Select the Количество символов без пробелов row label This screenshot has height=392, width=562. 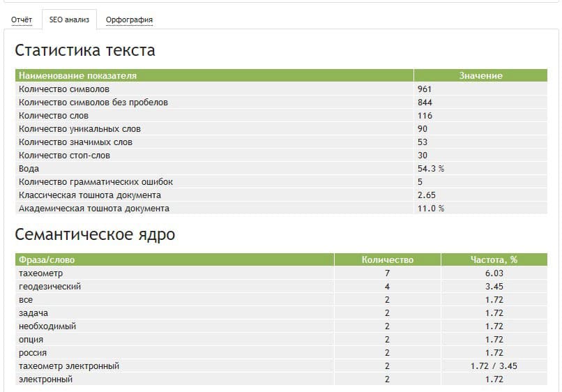[93, 103]
